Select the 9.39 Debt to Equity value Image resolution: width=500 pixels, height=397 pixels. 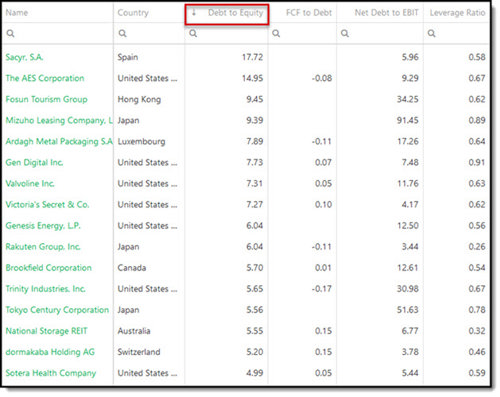pyautogui.click(x=255, y=120)
